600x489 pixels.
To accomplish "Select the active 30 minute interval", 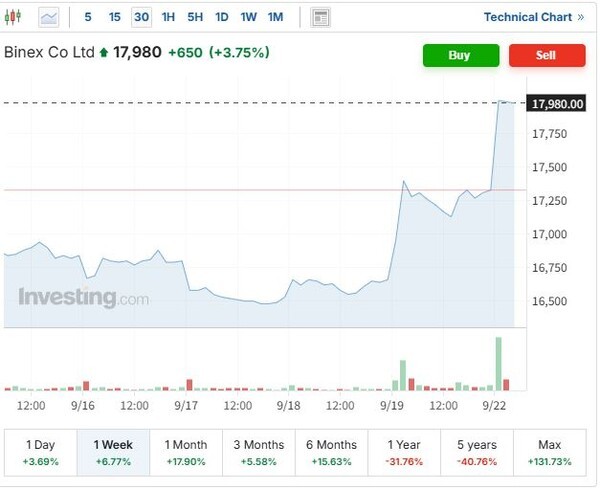I will (142, 17).
